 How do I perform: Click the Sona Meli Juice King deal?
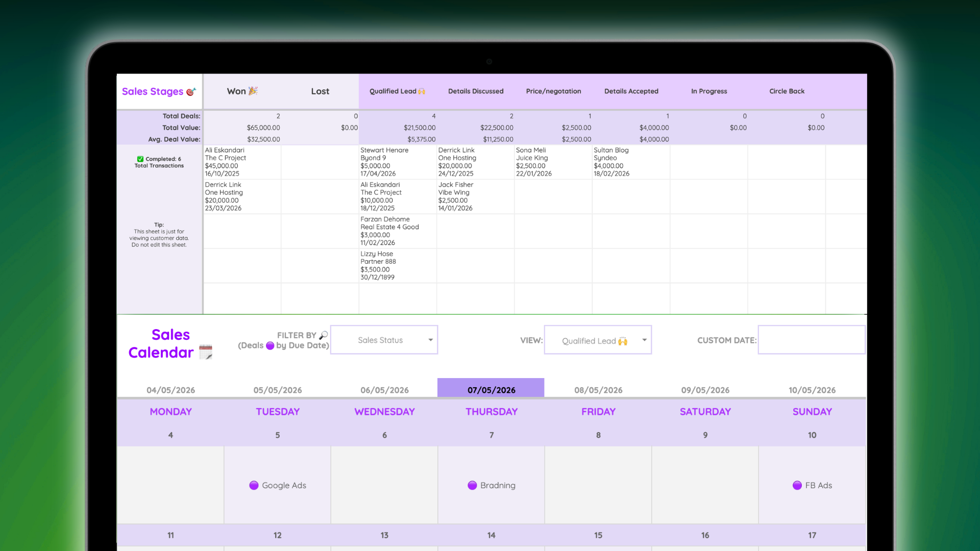point(553,162)
